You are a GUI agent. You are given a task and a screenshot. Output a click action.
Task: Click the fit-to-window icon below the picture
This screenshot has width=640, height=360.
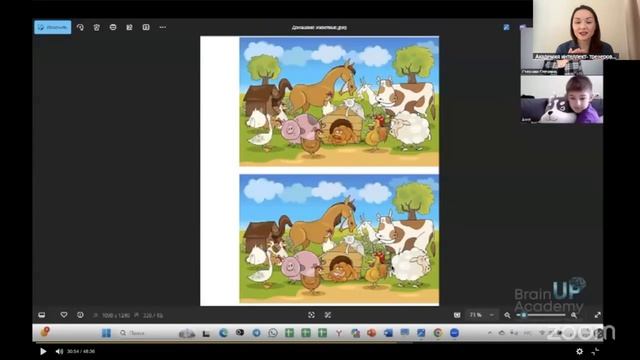pyautogui.click(x=311, y=315)
